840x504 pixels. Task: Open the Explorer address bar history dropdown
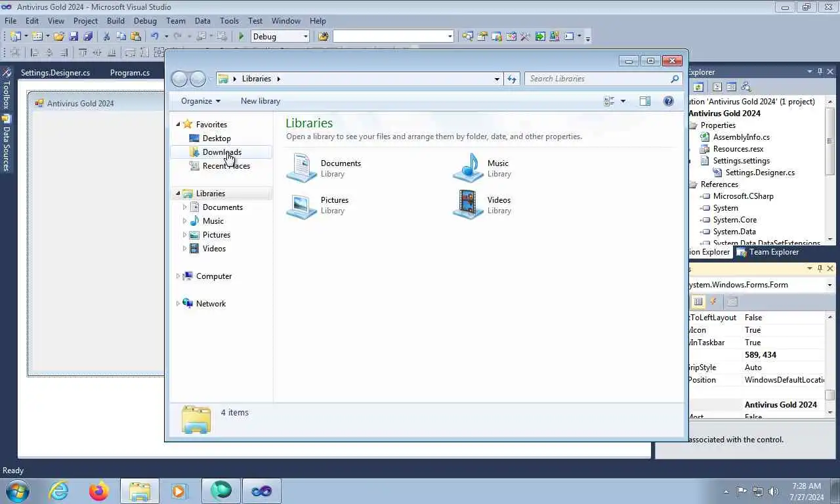pos(497,79)
